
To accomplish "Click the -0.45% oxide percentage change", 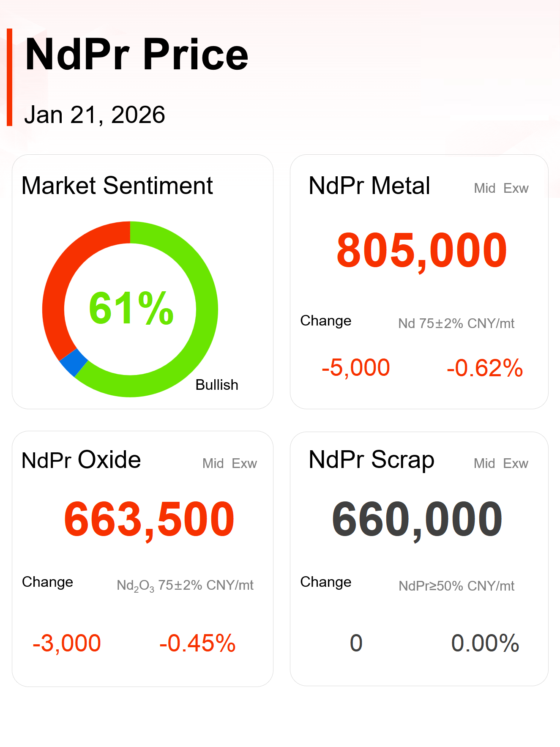I will (x=197, y=643).
